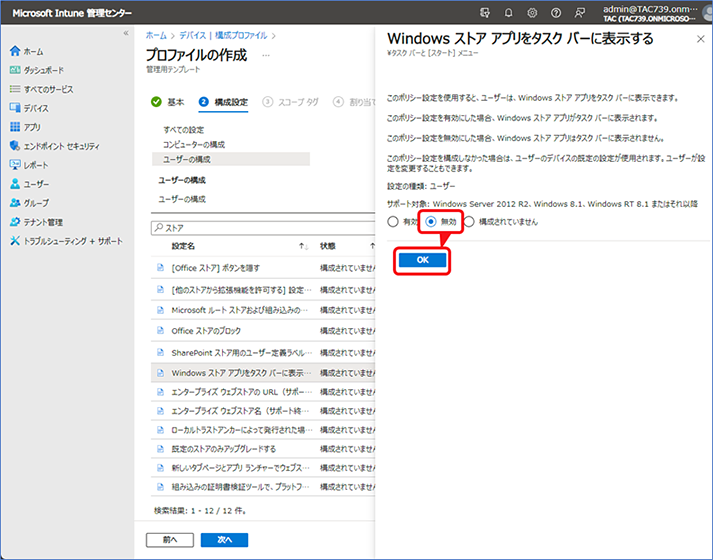The height and width of the screenshot is (560, 713).
Task: Open the notifications bell icon
Action: pyautogui.click(x=508, y=13)
